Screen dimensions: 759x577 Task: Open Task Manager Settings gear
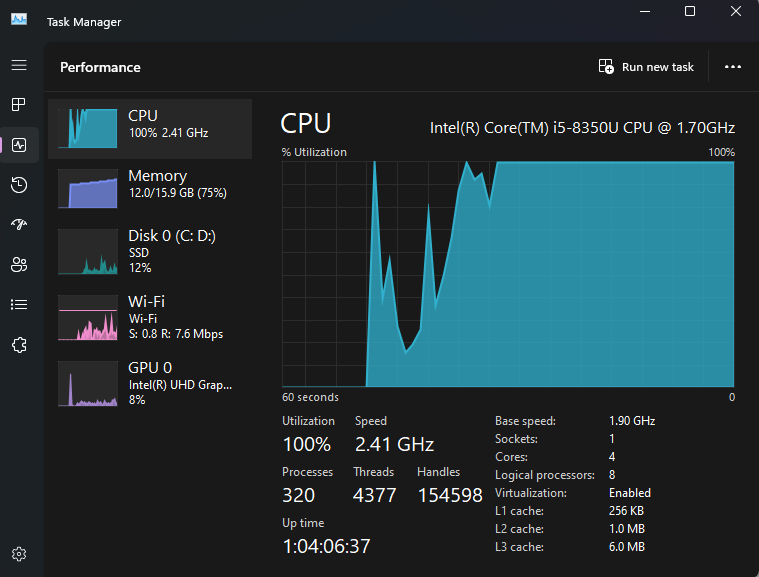pyautogui.click(x=19, y=554)
